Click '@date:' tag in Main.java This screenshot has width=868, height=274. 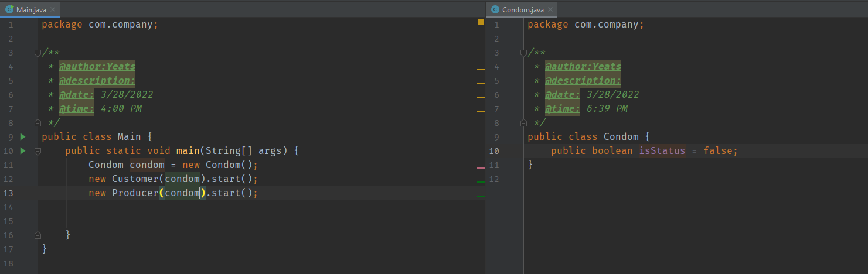click(77, 95)
